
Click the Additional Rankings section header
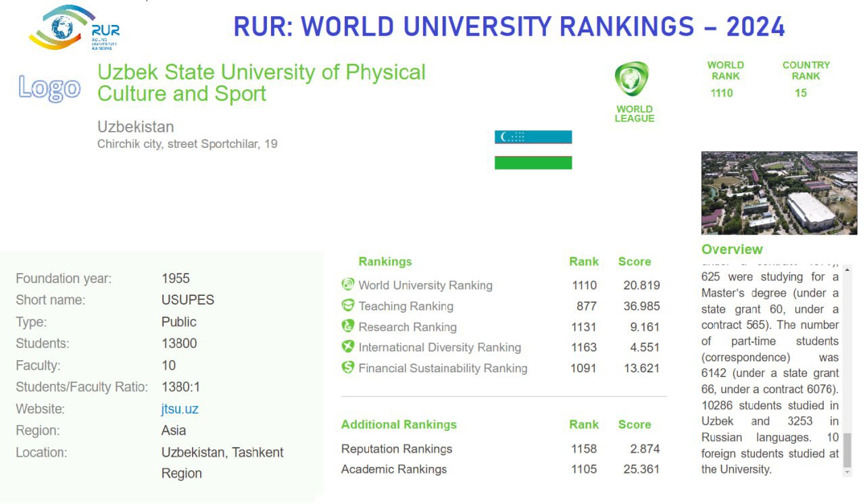(x=399, y=424)
